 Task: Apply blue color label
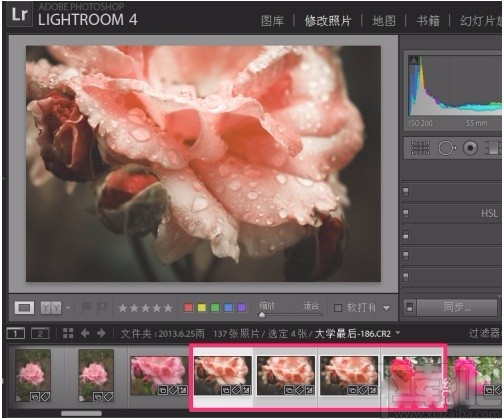pyautogui.click(x=229, y=307)
